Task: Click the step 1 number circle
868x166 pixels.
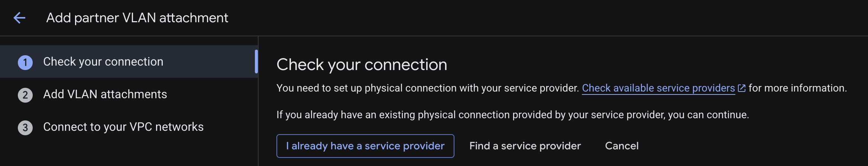Action: (25, 62)
